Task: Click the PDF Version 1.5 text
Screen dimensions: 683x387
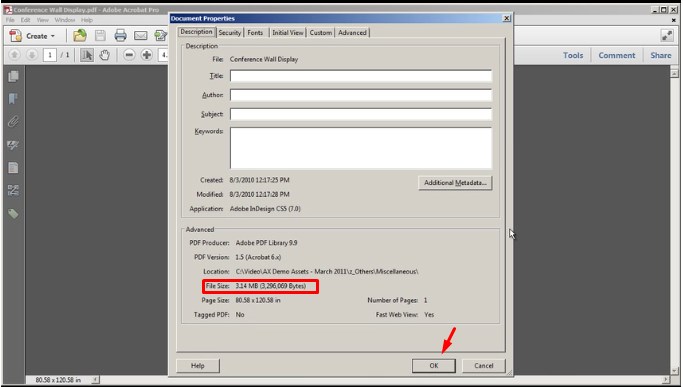Action: tap(258, 257)
